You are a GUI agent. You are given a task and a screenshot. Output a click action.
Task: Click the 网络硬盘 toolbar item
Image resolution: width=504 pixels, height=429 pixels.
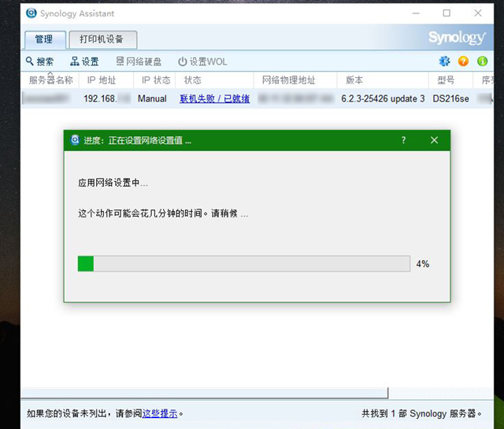coord(139,61)
